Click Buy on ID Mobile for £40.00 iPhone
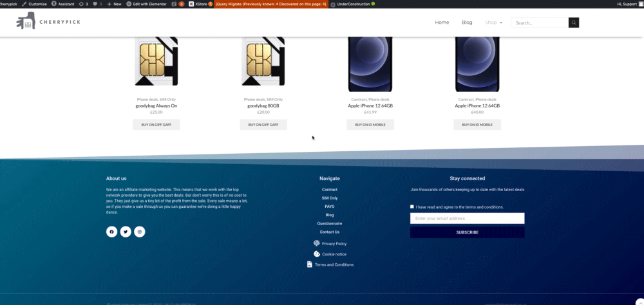The height and width of the screenshot is (305, 644). tap(477, 125)
